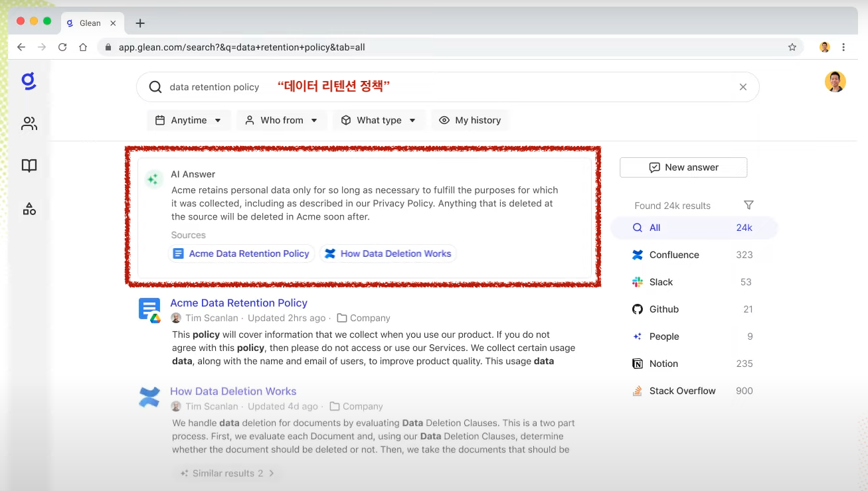Open the People directory sidebar icon
This screenshot has height=491, width=868.
[29, 123]
